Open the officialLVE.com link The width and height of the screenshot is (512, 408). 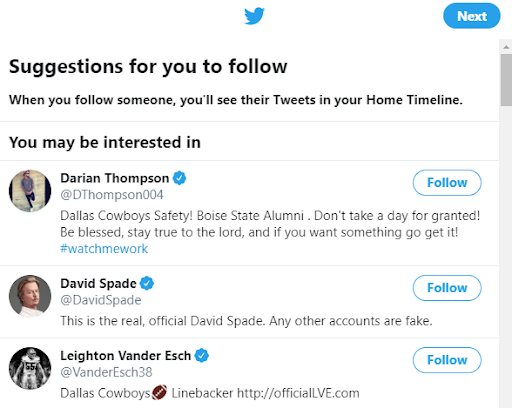(x=298, y=393)
